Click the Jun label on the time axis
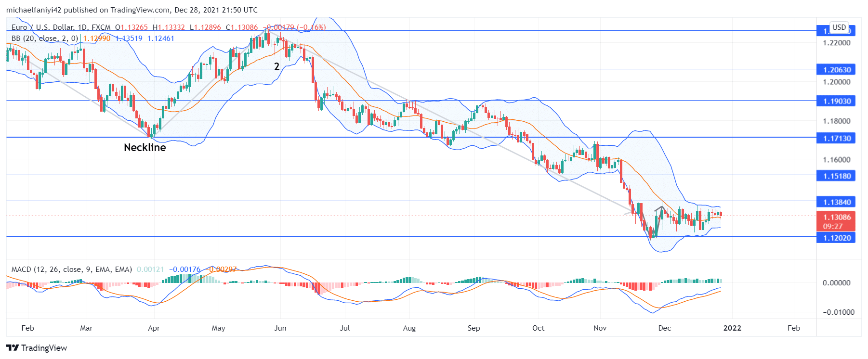Screen dimensions: 868x359 (x=280, y=328)
